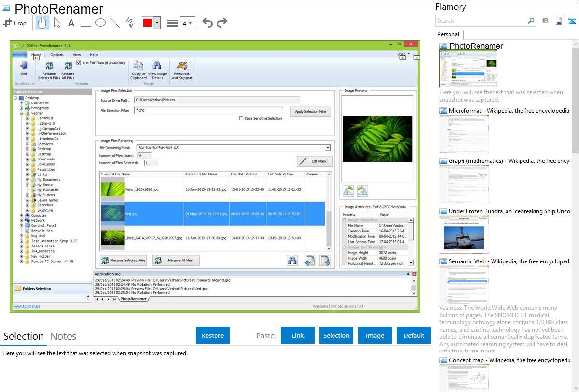This screenshot has height=392, width=579.
Task: Undo the last annotation
Action: click(x=207, y=23)
